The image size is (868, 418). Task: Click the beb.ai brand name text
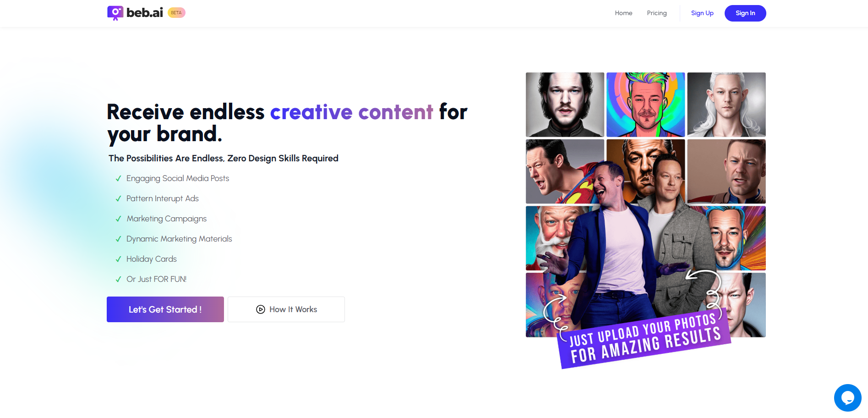tap(145, 13)
